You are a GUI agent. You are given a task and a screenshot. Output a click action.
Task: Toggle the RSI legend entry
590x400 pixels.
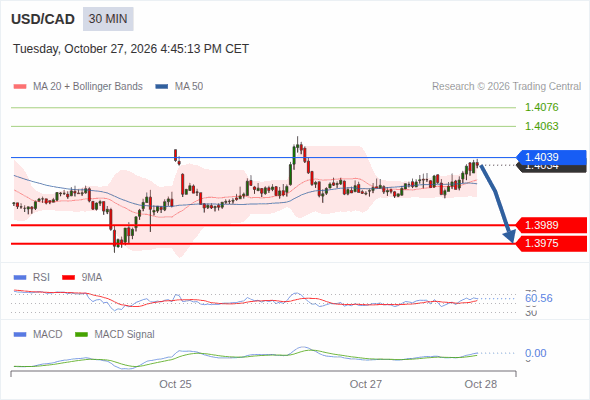click(x=32, y=278)
